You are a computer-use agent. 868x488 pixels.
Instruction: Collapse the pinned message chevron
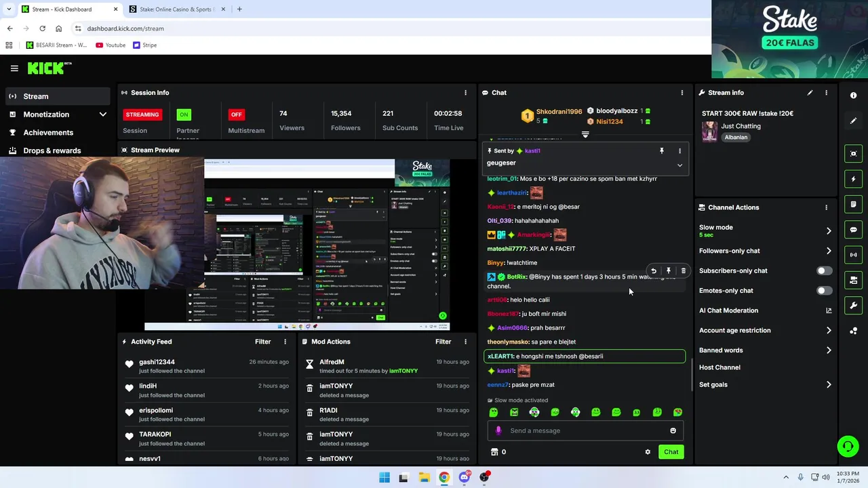(x=679, y=165)
